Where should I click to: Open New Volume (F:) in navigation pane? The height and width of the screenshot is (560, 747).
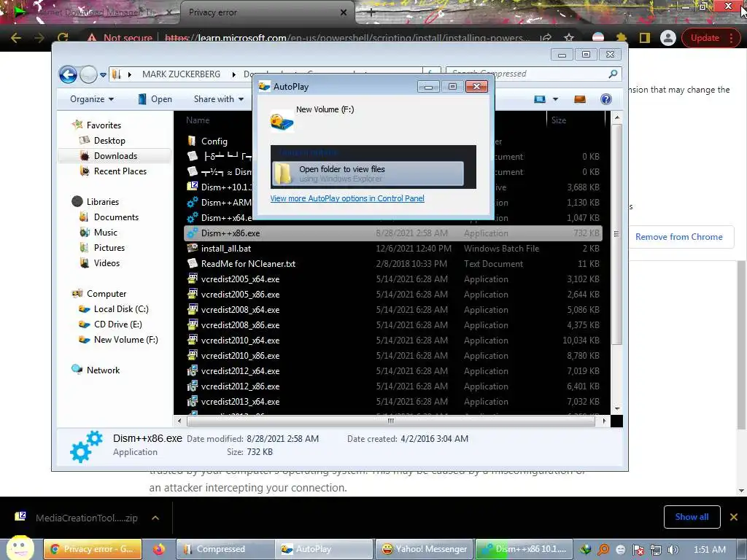point(125,340)
